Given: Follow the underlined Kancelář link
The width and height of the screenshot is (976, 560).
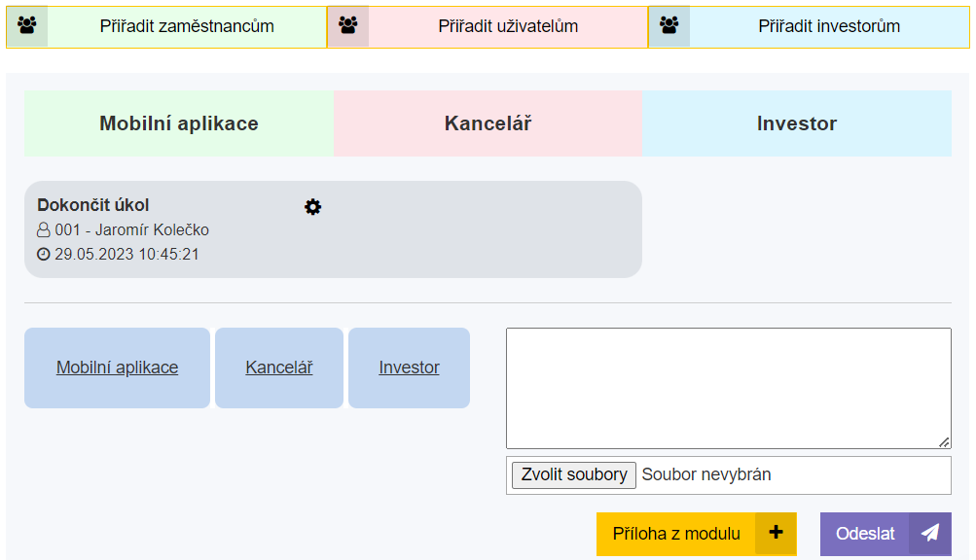Looking at the screenshot, I should 279,367.
